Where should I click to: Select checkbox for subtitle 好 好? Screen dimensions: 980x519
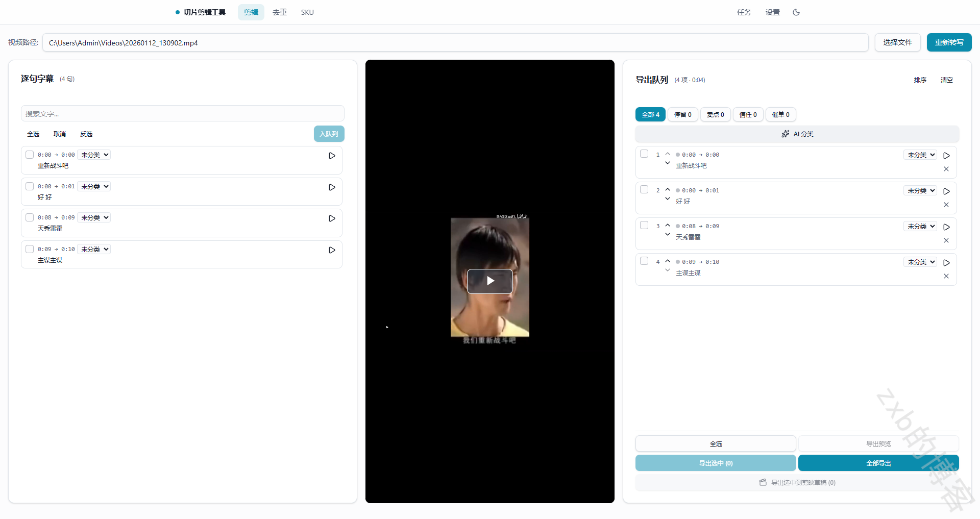pyautogui.click(x=30, y=186)
